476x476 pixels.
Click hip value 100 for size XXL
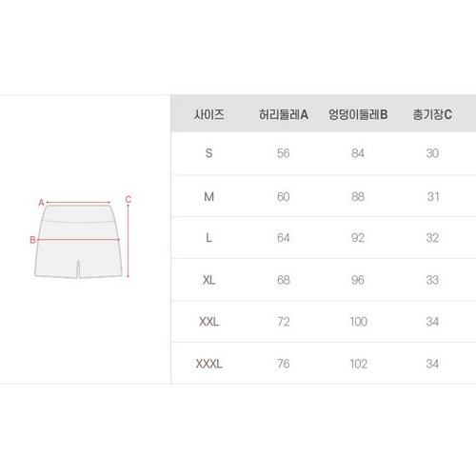(x=359, y=322)
